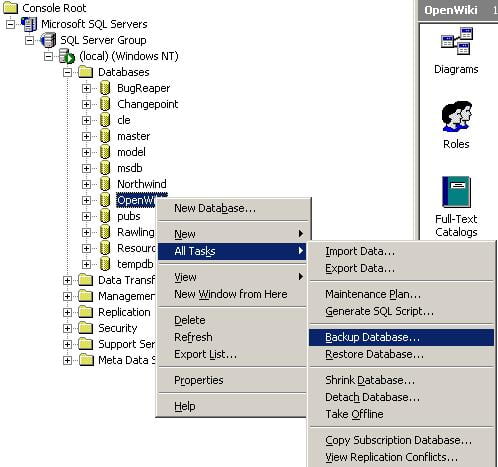Collapse the Databases folder node
Image resolution: width=498 pixels, height=467 pixels.
pos(67,72)
